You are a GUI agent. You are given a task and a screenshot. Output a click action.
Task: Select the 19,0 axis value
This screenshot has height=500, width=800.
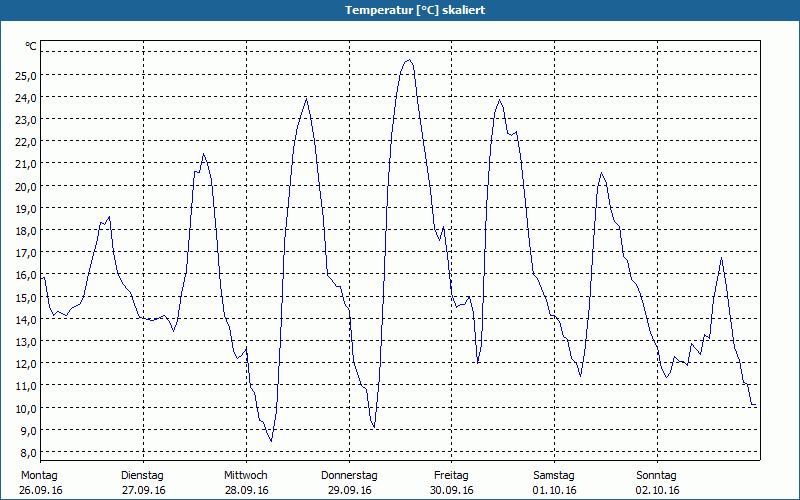(26, 209)
